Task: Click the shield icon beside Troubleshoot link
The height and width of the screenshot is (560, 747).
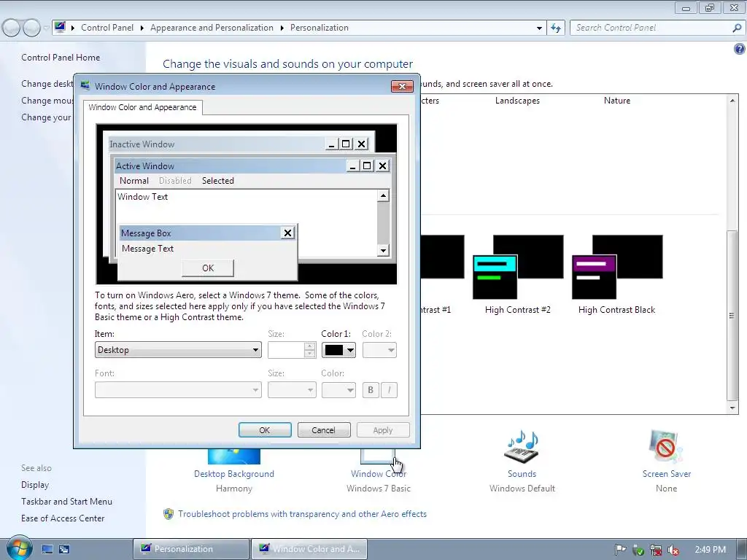Action: pyautogui.click(x=169, y=514)
